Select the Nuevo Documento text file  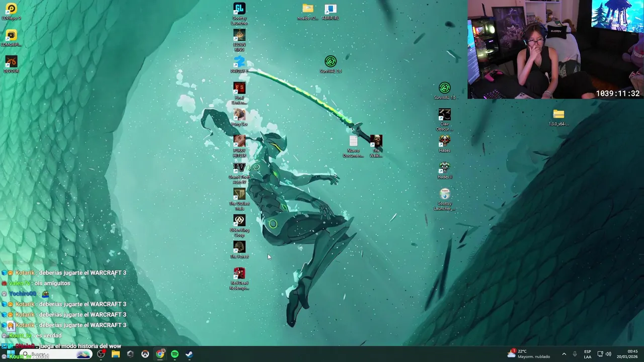click(353, 147)
